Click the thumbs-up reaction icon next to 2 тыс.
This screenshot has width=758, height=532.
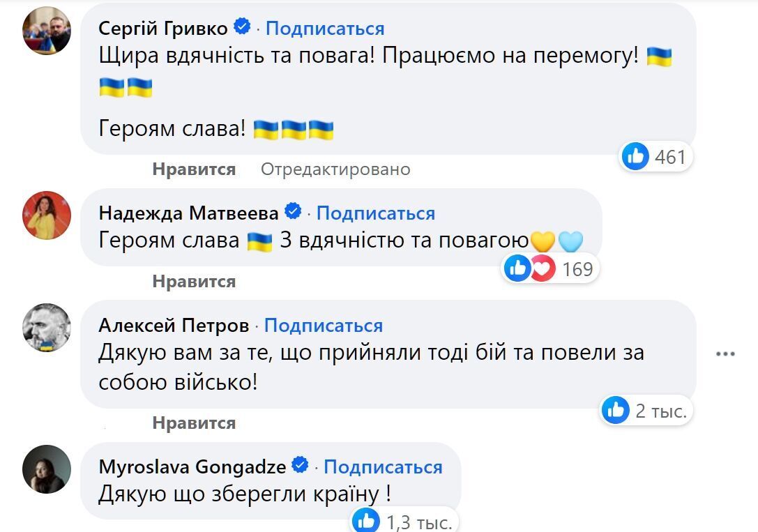[615, 410]
